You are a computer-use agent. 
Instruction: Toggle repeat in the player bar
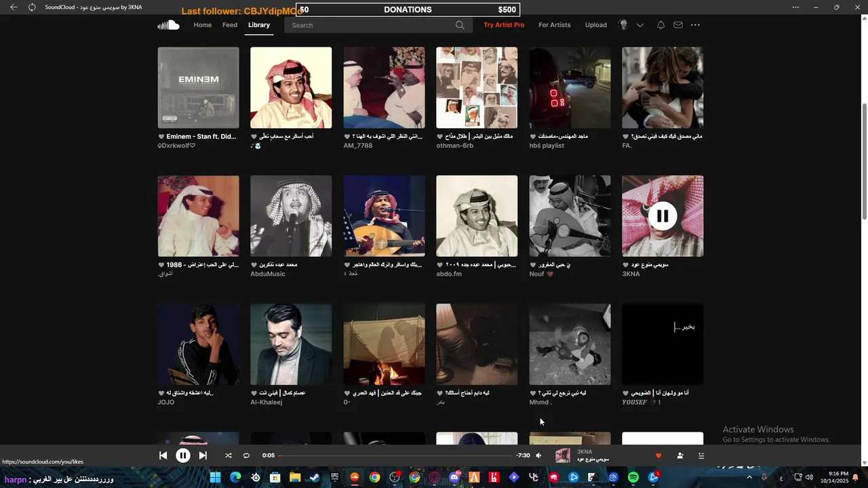(246, 455)
